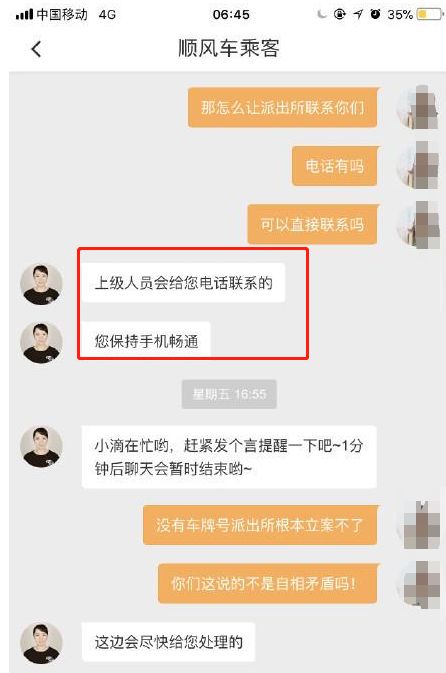Tap the location arrow status icon
Image resolution: width=446 pixels, height=673 pixels.
(358, 15)
